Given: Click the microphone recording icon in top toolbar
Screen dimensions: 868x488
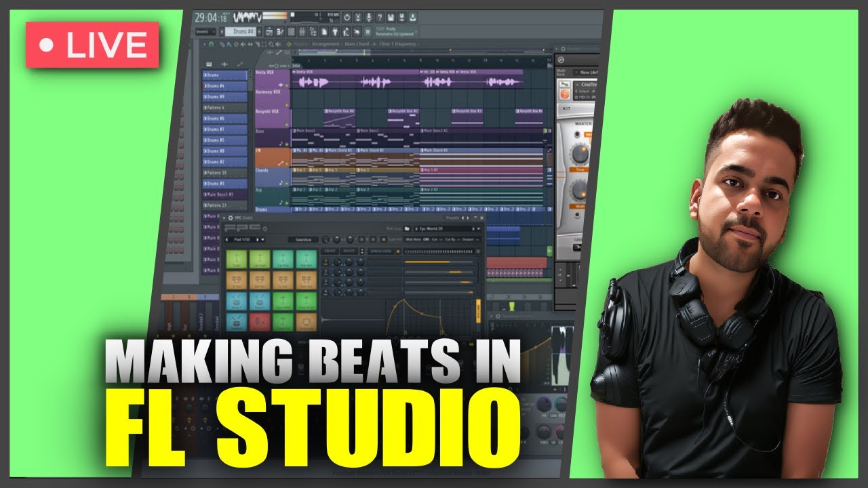Looking at the screenshot, I should (x=369, y=17).
